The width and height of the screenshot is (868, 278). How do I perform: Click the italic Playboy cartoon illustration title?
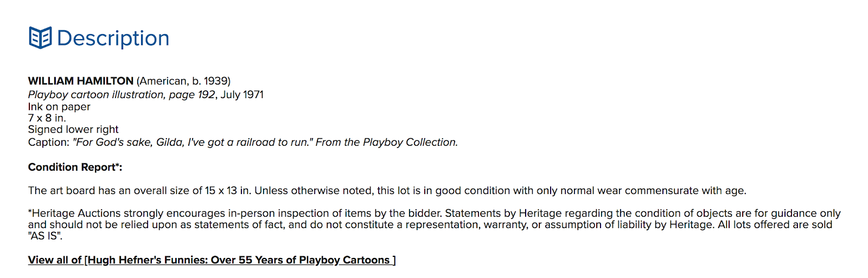(122, 95)
